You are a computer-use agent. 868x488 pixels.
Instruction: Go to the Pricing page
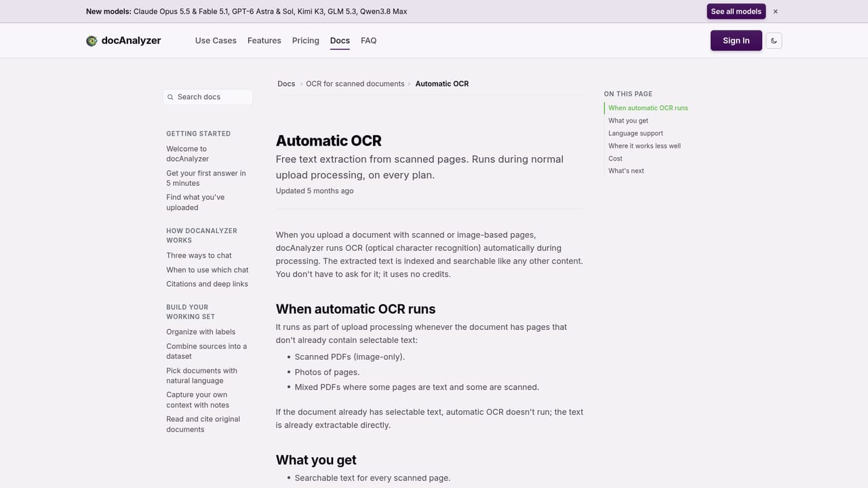click(305, 41)
